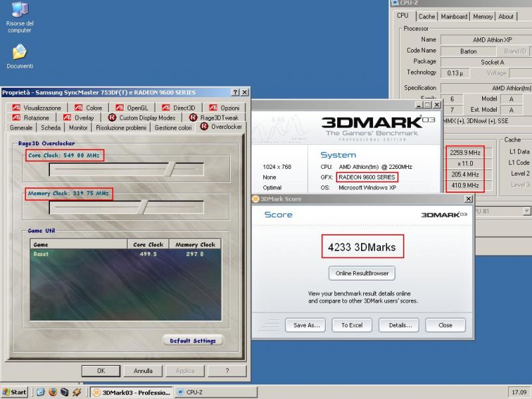Viewport: 532px width, 399px height.
Task: Click the Default Settings button
Action: click(x=193, y=340)
